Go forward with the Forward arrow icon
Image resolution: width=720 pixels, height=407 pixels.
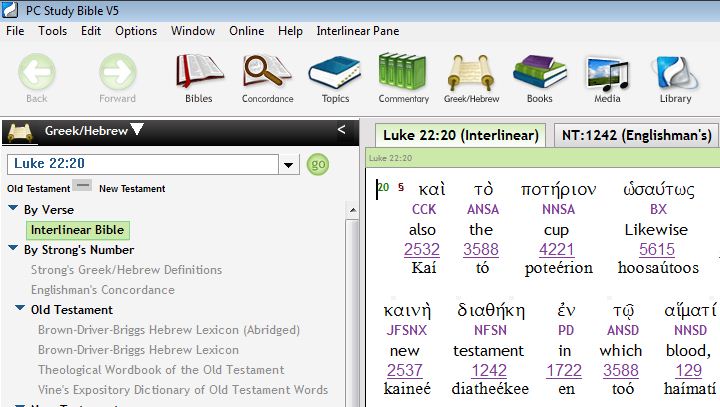coord(118,72)
